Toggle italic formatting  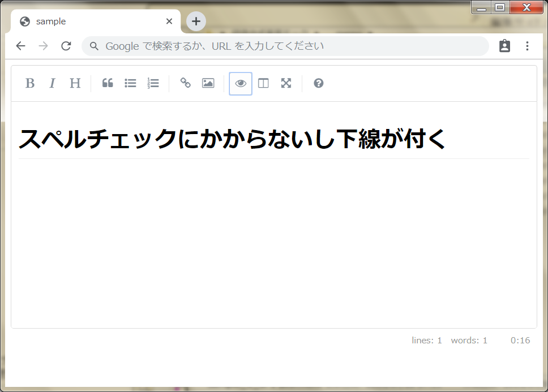[52, 83]
